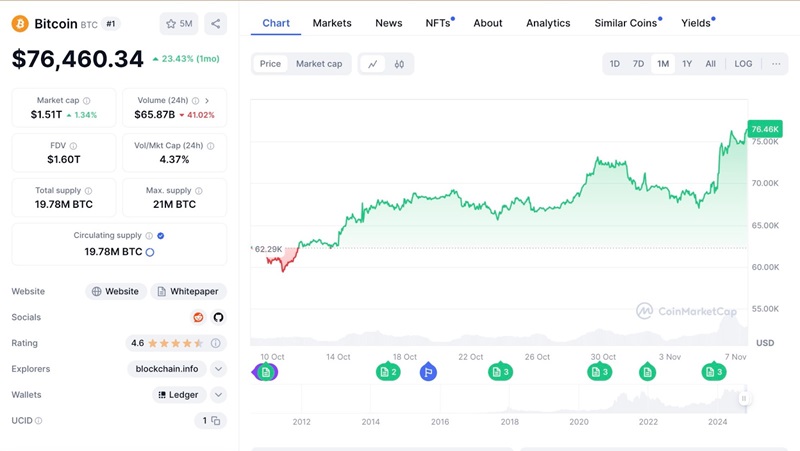The image size is (800, 451).
Task: Open the About tab
Action: coord(488,23)
